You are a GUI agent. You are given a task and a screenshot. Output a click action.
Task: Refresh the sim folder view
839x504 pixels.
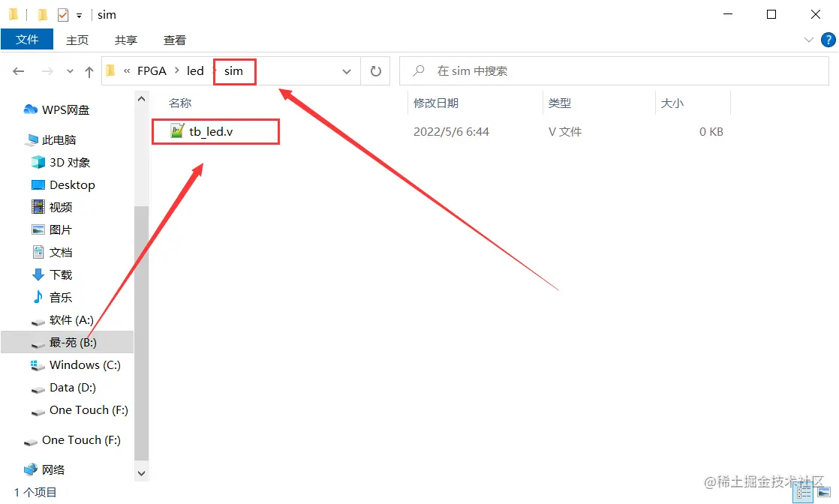[x=375, y=70]
